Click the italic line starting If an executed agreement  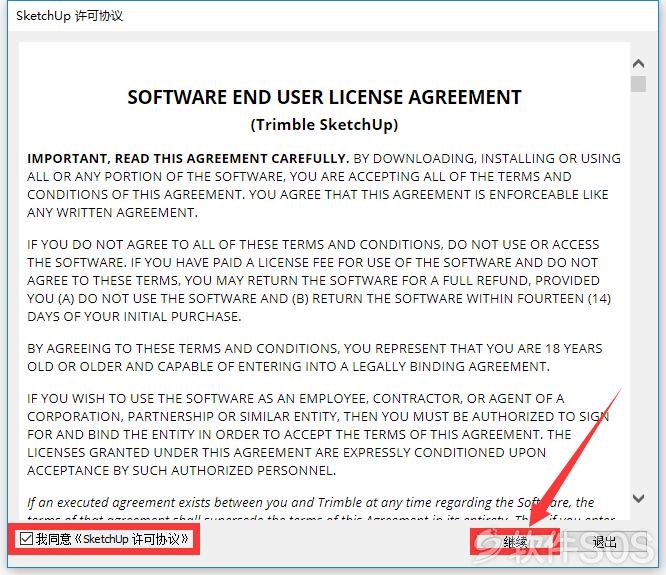(x=310, y=503)
